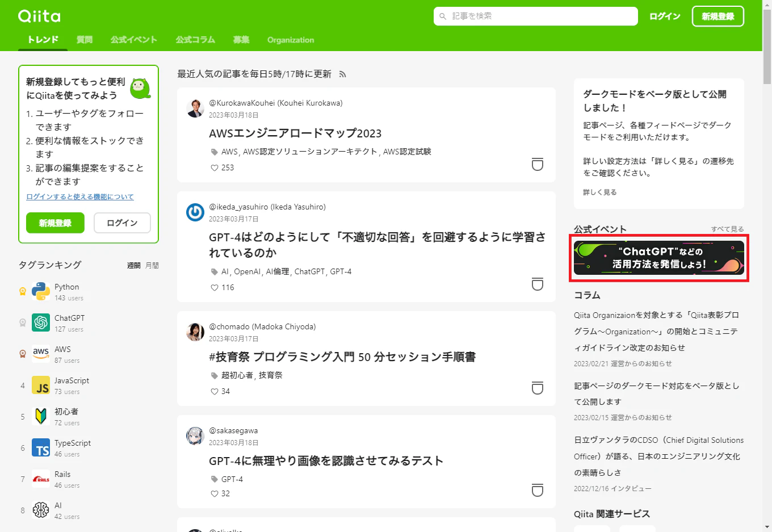772x532 pixels.
Task: Open the RSS feed icon beside the update notice
Action: [x=342, y=74]
